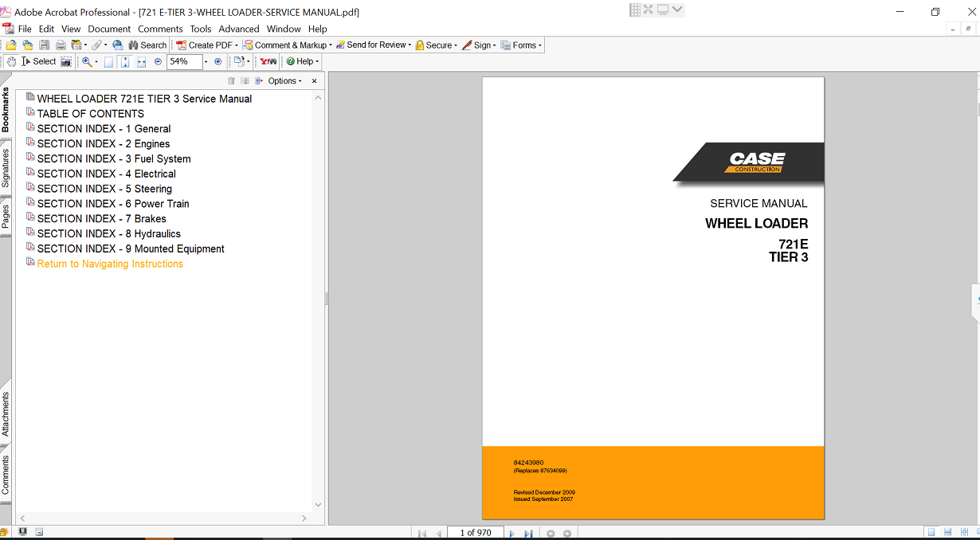
Task: Jump to the last page
Action: pos(528,533)
